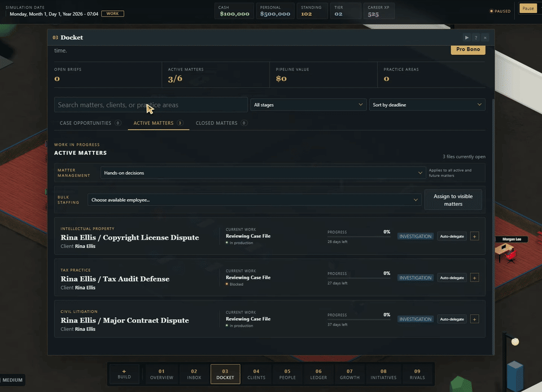Auto-delegate the Tax Audit Defense

coord(452,278)
